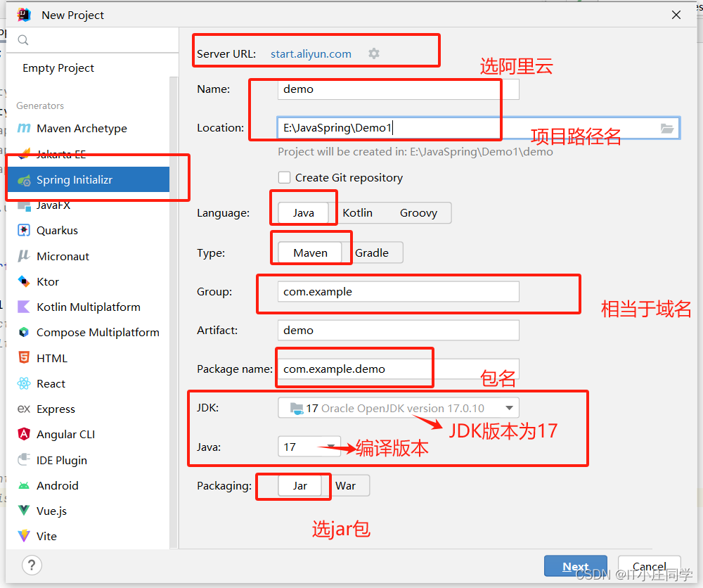Image resolution: width=703 pixels, height=588 pixels.
Task: Click the Express ex icon
Action: point(24,409)
